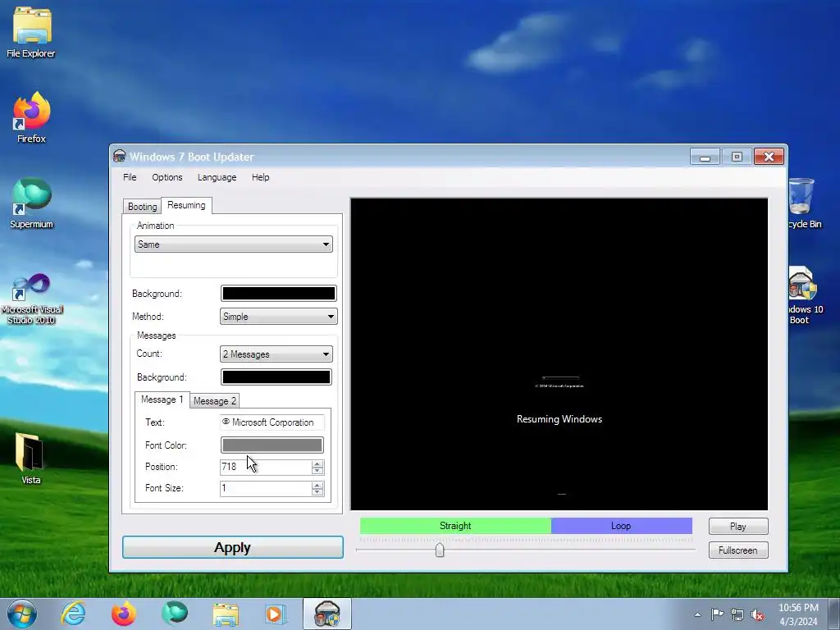Viewport: 840px width, 630px height.
Task: Open Action Center flag icon
Action: click(x=717, y=614)
